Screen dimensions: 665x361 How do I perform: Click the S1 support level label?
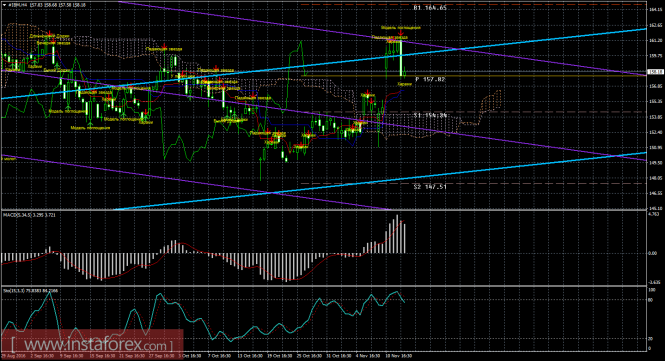(x=430, y=115)
